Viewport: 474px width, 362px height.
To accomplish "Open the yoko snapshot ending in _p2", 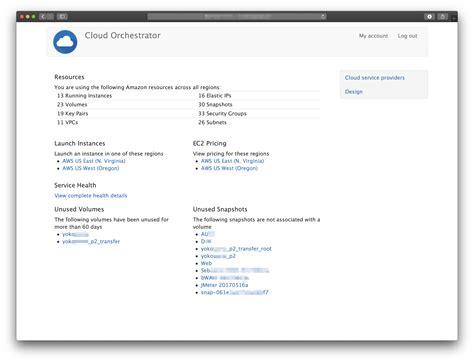I will (218, 256).
